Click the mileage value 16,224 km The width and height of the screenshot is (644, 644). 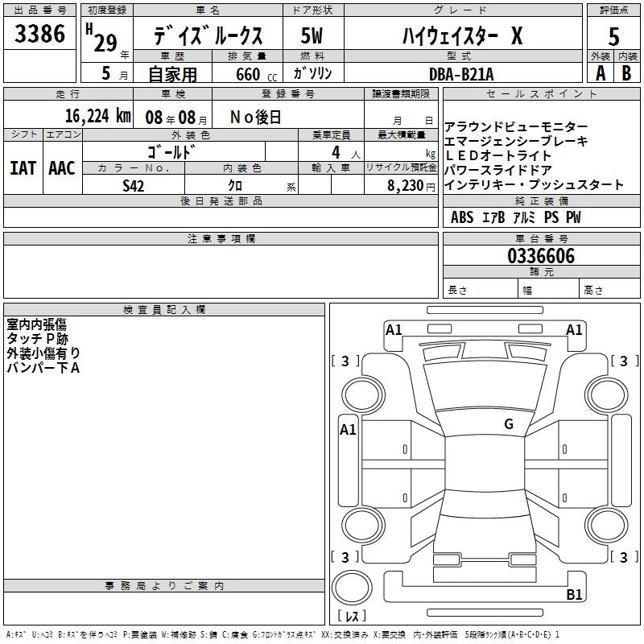[x=97, y=116]
